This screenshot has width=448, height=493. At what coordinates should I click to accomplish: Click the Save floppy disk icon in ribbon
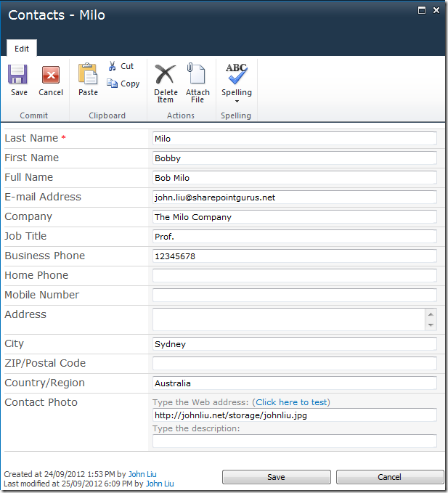[19, 75]
